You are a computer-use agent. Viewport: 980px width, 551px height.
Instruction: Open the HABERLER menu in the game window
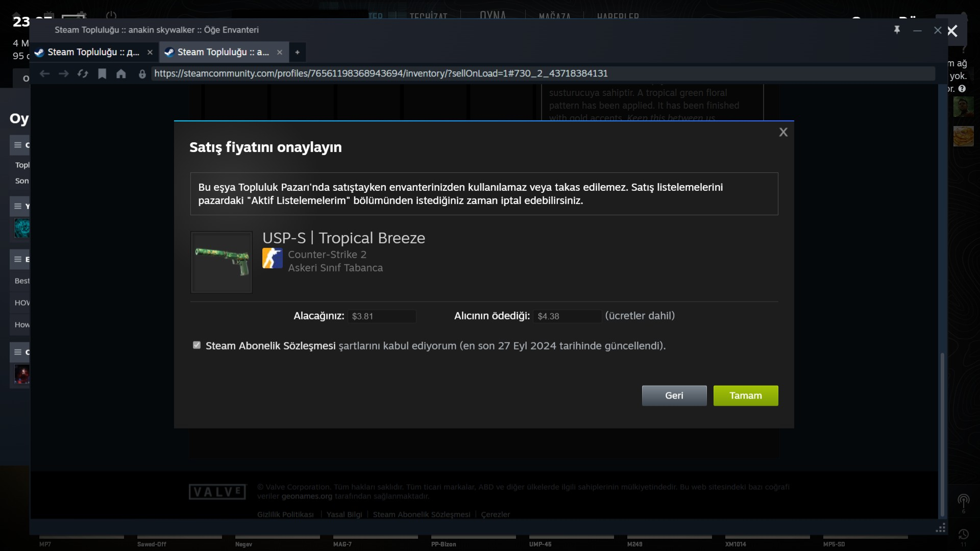618,16
